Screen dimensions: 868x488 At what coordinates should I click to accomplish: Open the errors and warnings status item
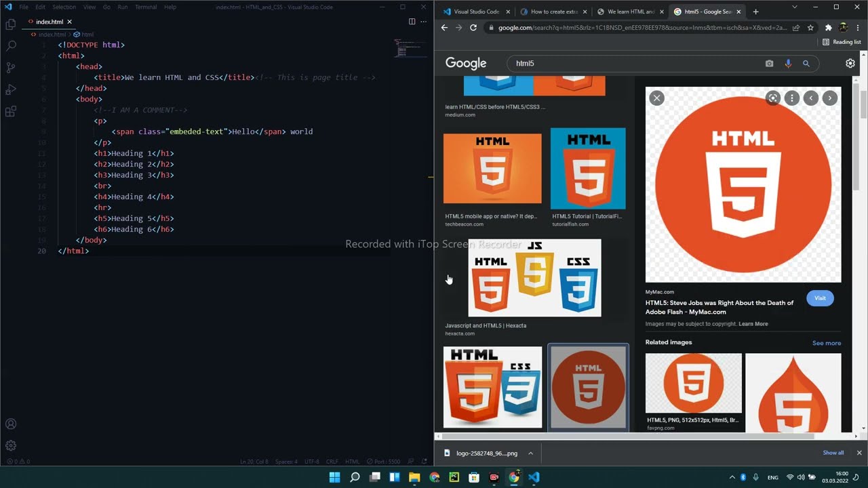[x=18, y=462]
